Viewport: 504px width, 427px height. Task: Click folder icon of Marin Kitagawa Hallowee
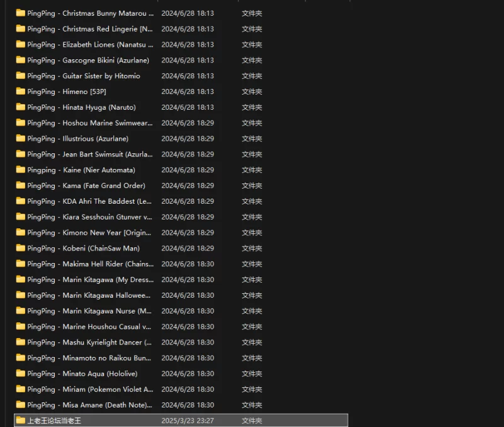coord(21,295)
